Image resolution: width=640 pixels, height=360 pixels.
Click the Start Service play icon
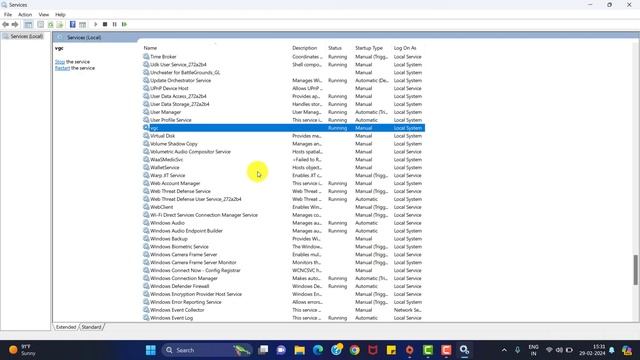point(96,24)
